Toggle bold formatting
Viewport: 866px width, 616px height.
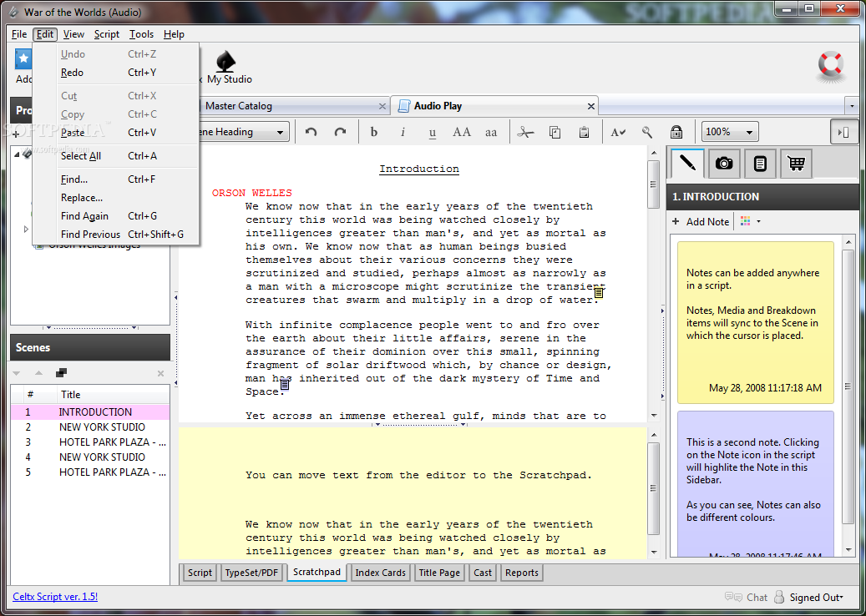[374, 132]
